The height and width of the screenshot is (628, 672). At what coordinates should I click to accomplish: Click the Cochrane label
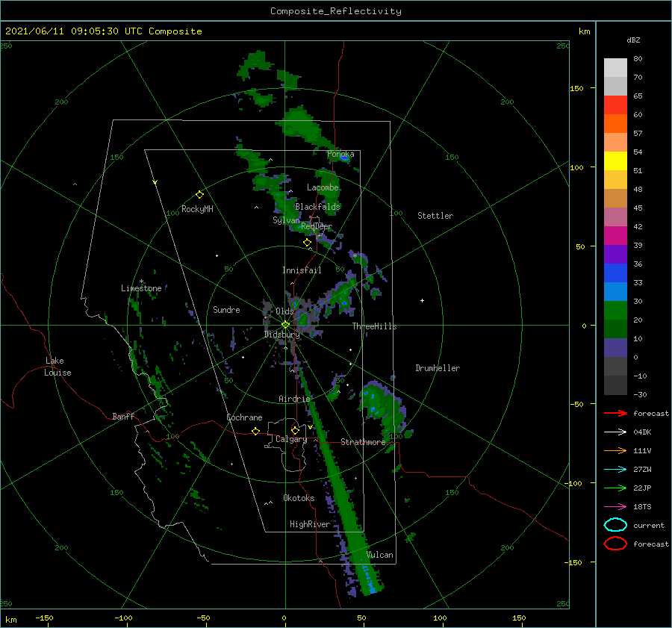pos(244,417)
